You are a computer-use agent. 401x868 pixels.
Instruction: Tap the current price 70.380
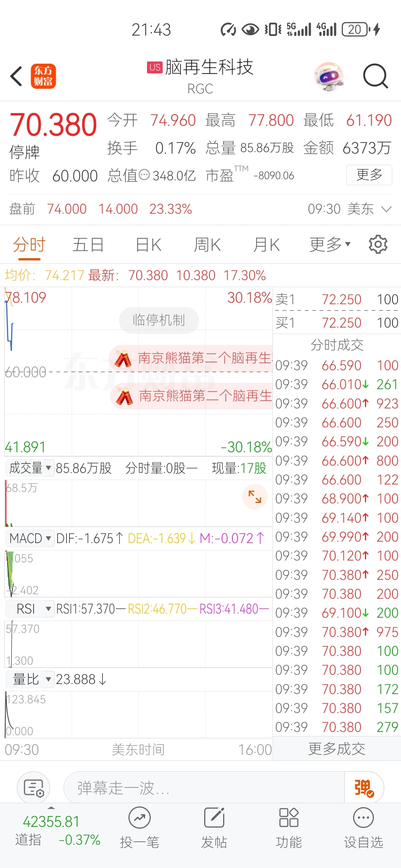[x=53, y=125]
